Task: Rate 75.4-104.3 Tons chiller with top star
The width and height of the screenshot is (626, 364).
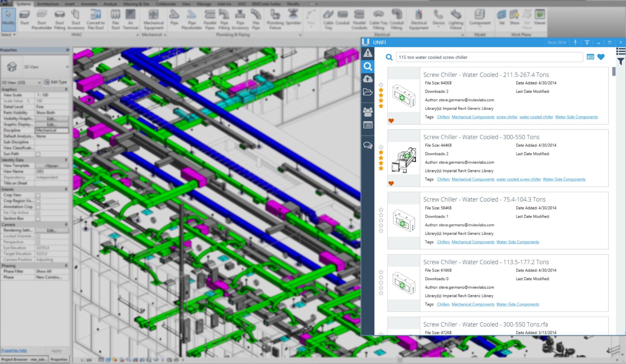Action: (x=381, y=210)
